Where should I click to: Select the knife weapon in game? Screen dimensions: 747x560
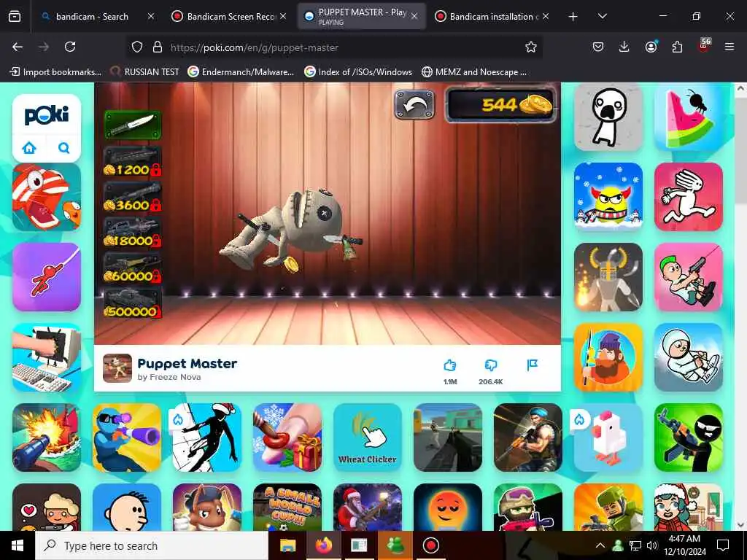(x=133, y=125)
